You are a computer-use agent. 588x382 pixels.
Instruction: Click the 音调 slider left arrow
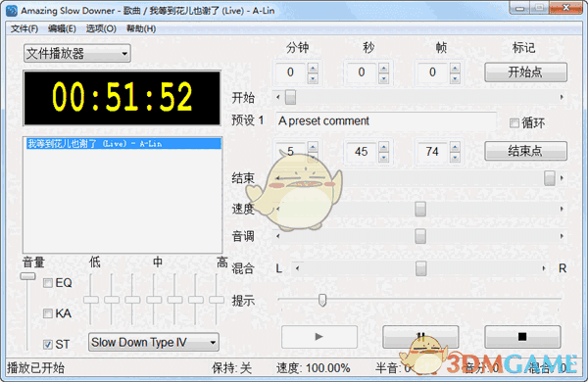[278, 236]
